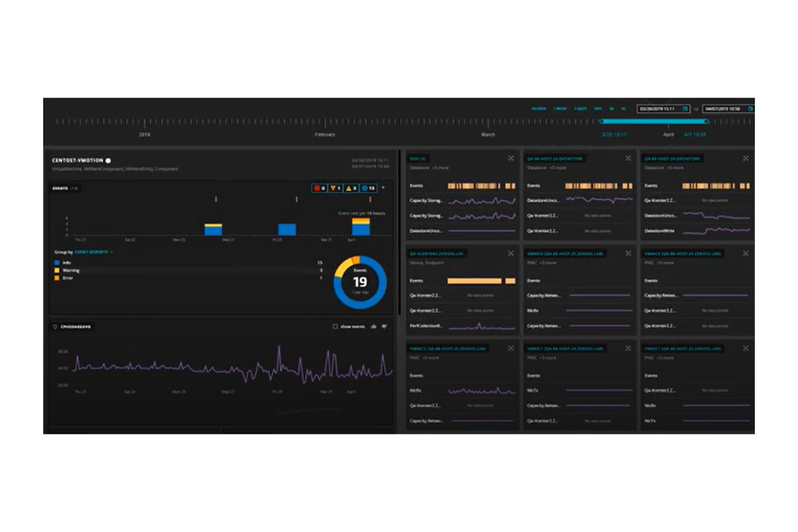Click the thumbs-down icon on the CPUUSAGEAVG panel

[384, 326]
